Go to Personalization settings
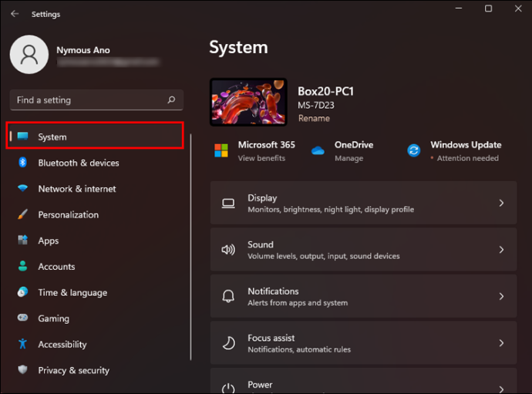532x394 pixels. [95, 214]
